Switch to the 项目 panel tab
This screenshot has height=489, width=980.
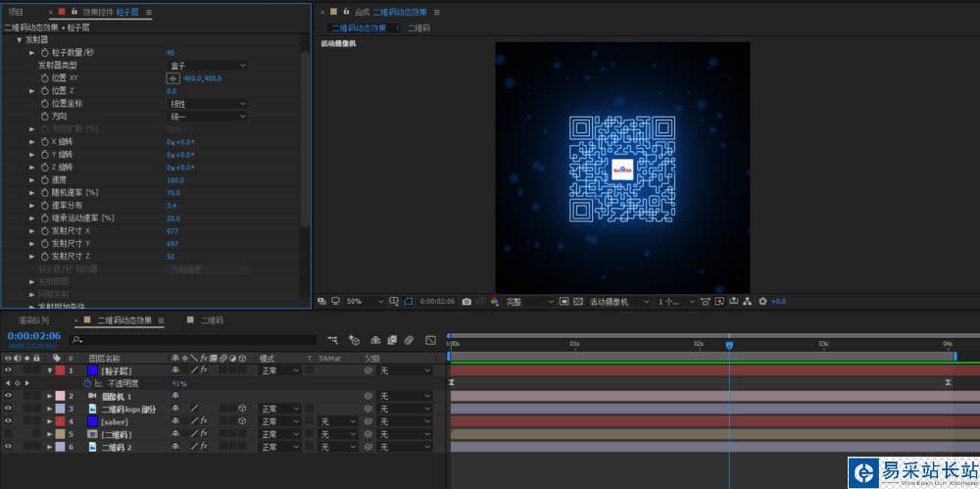tap(16, 12)
